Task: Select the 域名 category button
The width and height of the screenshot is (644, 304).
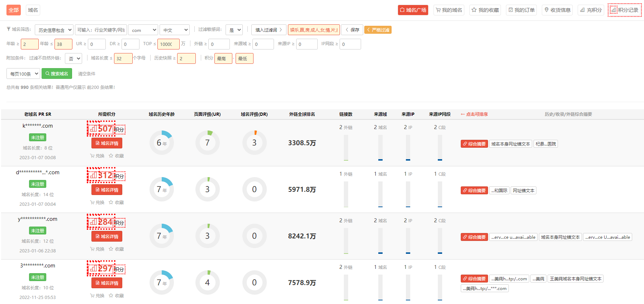Action: pos(33,10)
